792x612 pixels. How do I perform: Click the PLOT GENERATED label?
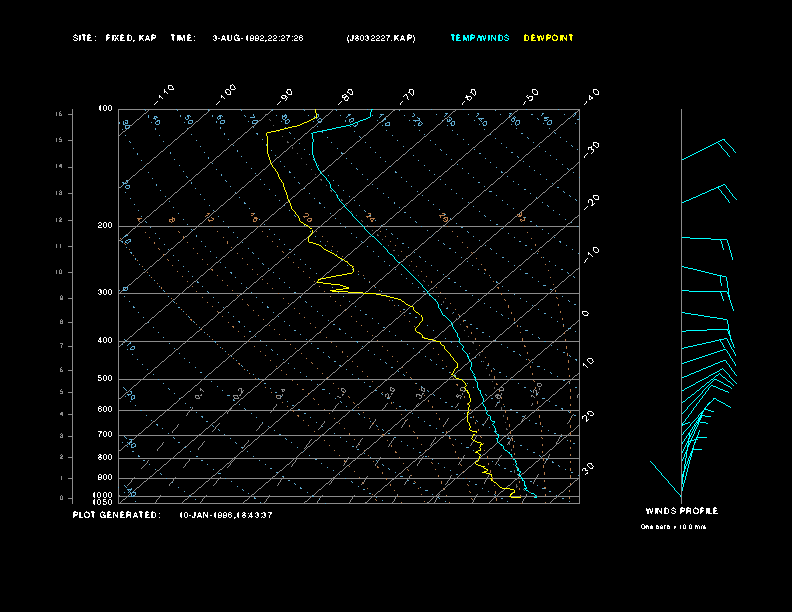(x=116, y=515)
